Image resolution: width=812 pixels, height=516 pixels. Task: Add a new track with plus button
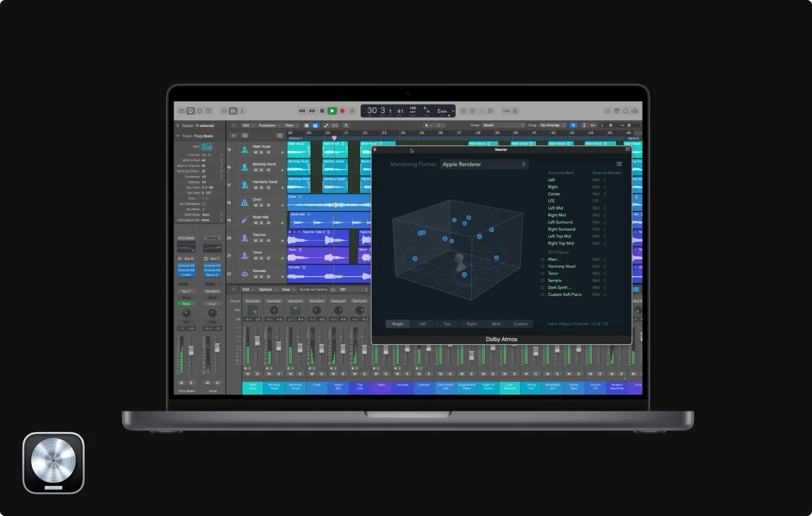point(233,135)
